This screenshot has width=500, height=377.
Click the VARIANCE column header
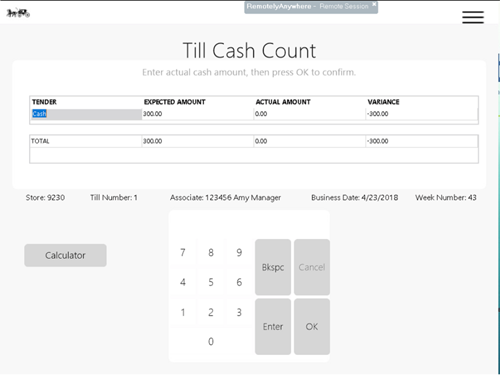pyautogui.click(x=383, y=102)
